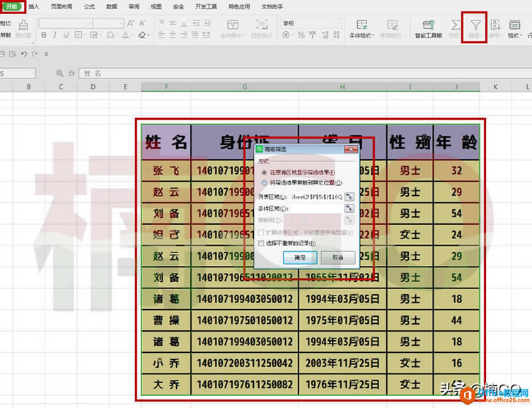Click the fx insert function icon

pos(71,73)
